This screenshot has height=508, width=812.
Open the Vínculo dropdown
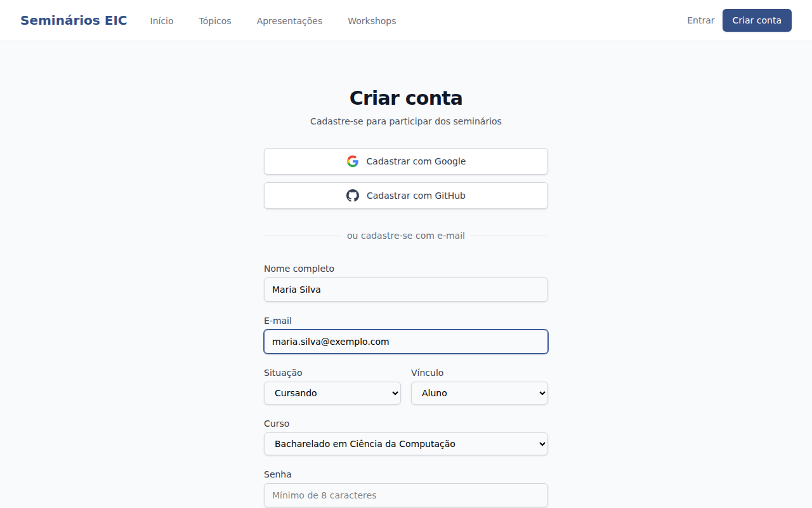point(480,393)
